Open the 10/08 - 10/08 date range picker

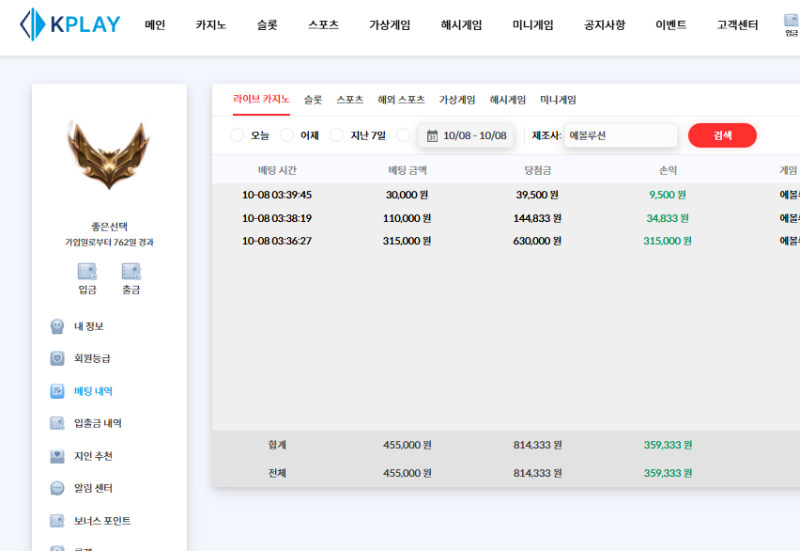point(466,135)
